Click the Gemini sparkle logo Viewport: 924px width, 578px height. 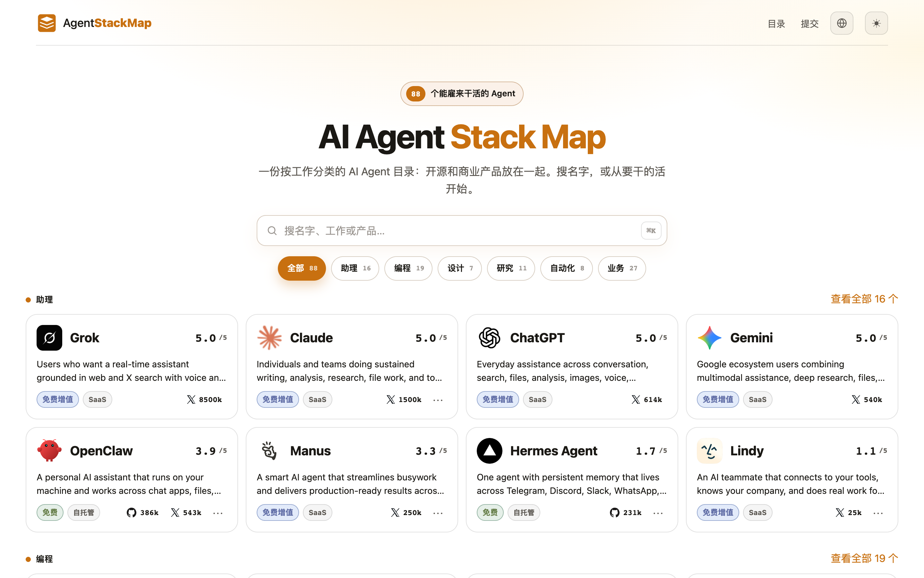[x=709, y=337]
